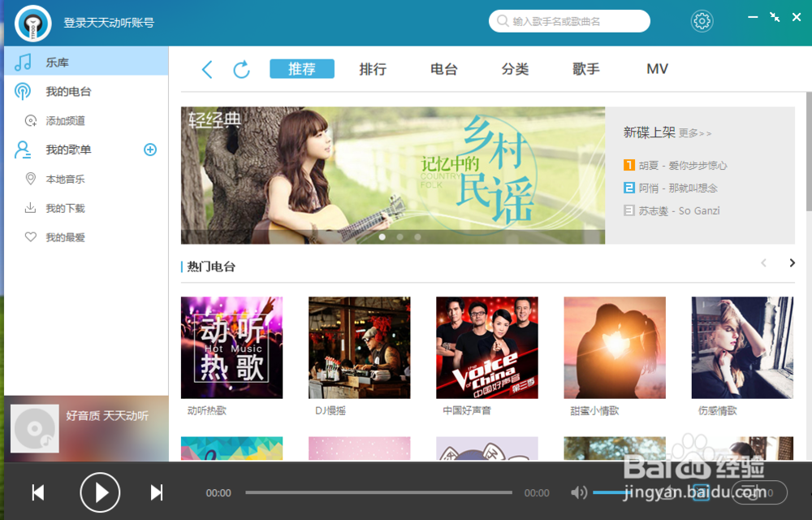The image size is (812, 520).
Task: Click 伤感情歌 station label
Action: 717,410
